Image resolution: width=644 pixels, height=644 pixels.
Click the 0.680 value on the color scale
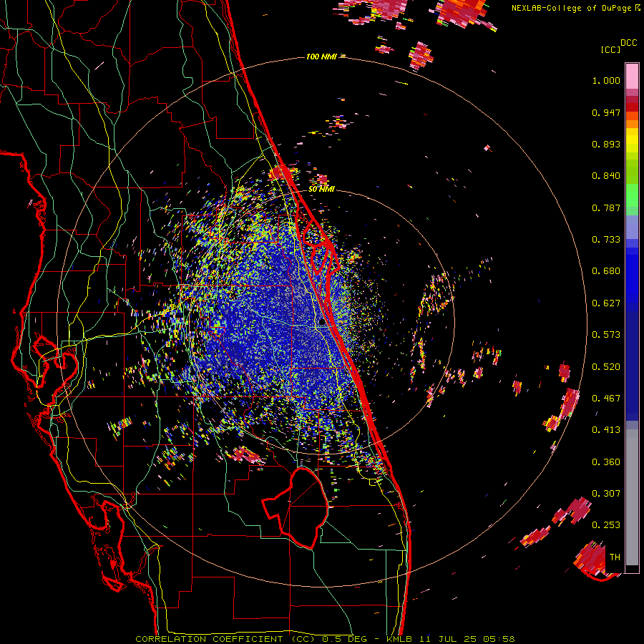click(606, 271)
